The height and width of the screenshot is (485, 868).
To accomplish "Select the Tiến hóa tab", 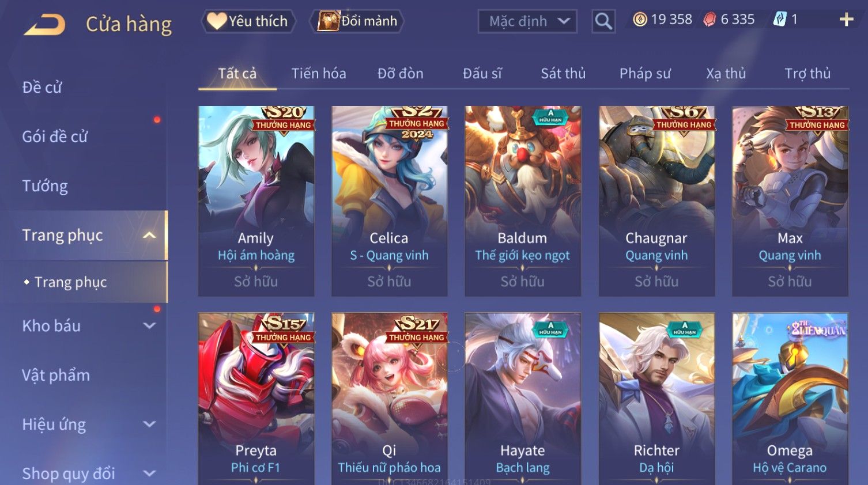I will coord(319,73).
